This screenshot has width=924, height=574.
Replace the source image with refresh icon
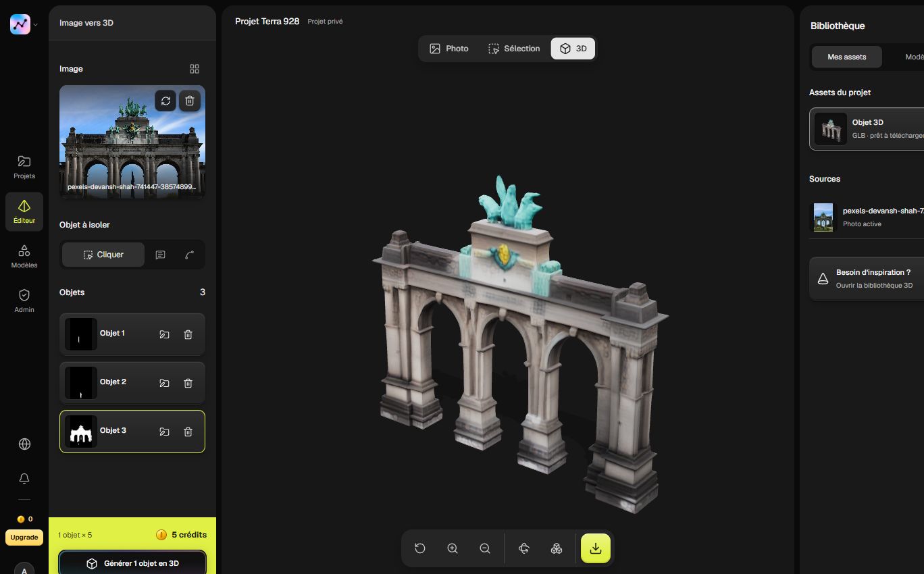[x=165, y=101]
